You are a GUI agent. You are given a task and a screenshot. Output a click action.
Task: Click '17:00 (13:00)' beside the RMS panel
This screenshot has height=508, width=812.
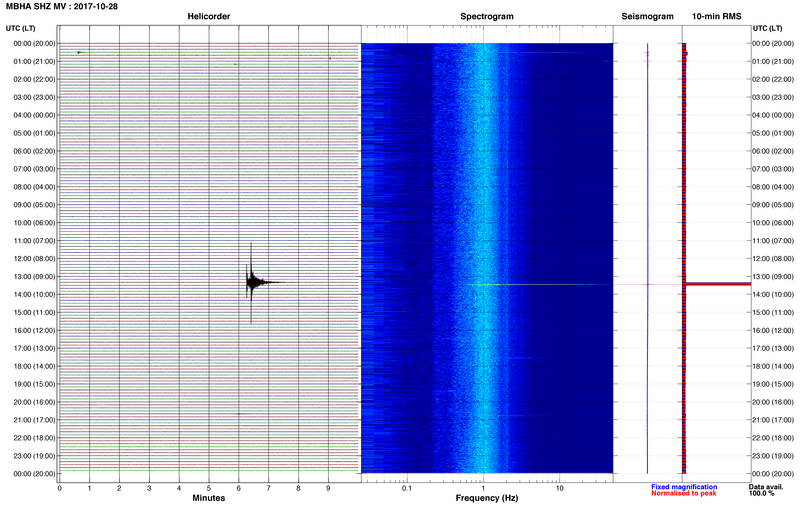click(773, 348)
